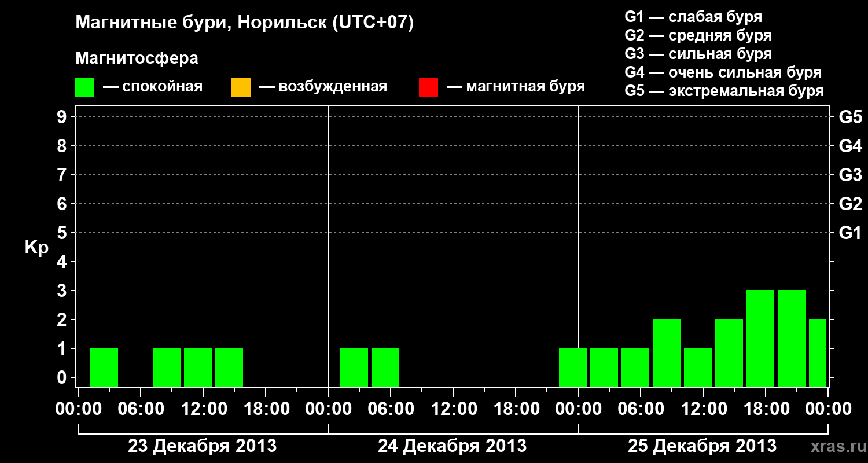Click the 23 Декабря bar starting after 12:00
This screenshot has width=868, height=463.
[229, 367]
